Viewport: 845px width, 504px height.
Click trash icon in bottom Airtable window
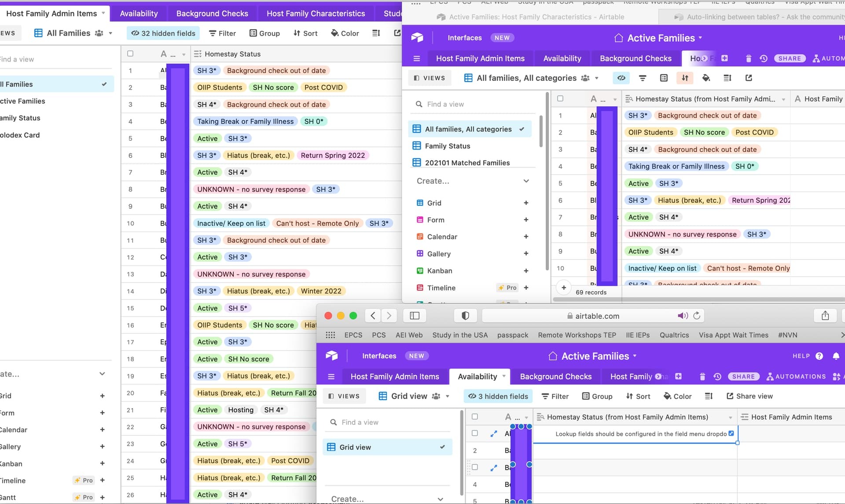click(x=702, y=376)
